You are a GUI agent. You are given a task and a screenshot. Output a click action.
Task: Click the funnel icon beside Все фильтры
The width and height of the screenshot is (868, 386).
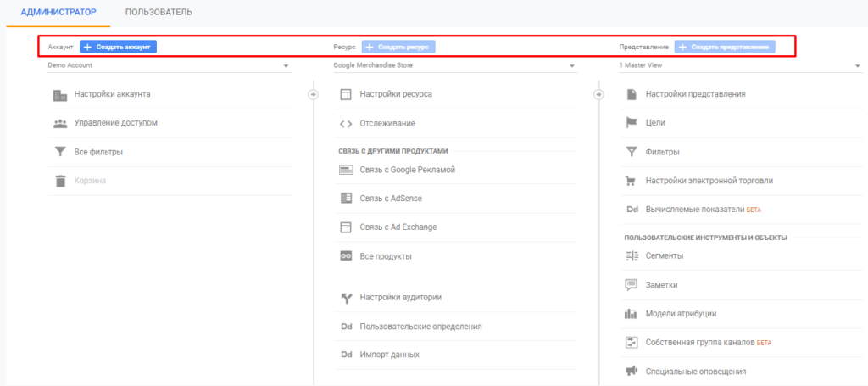tap(60, 153)
